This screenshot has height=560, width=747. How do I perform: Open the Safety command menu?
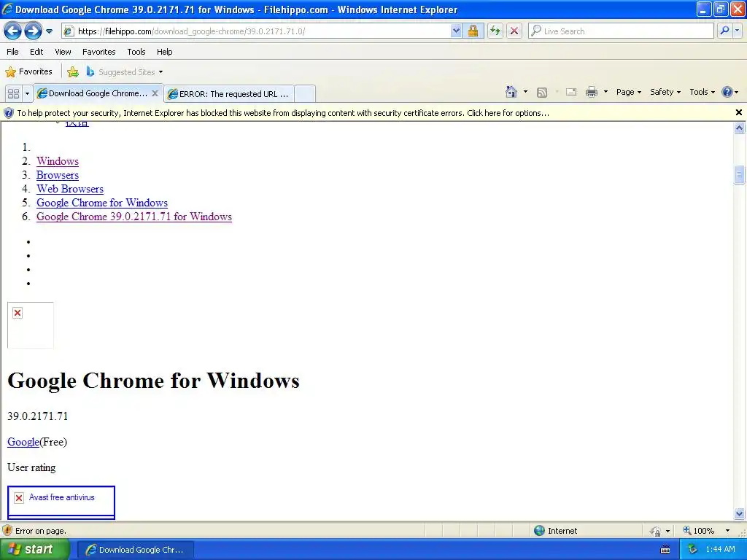(665, 92)
